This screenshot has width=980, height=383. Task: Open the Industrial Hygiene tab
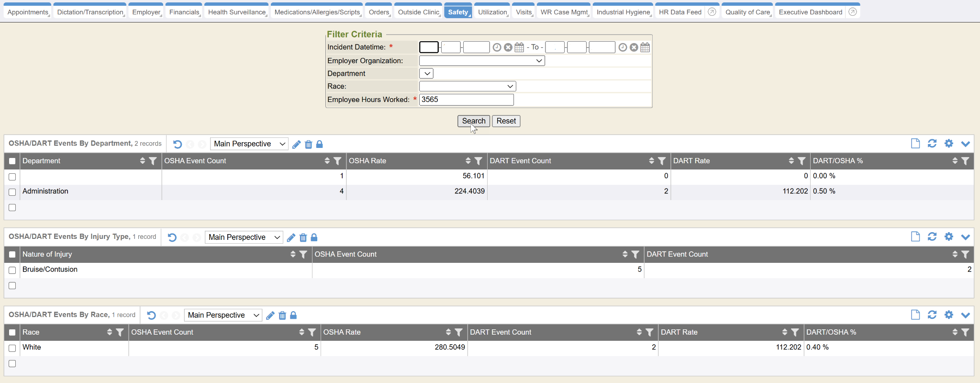(623, 12)
